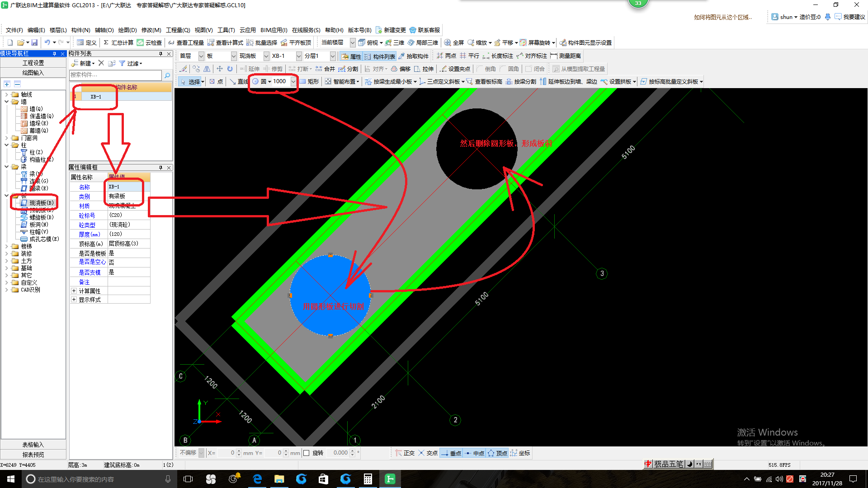Toggle 交点 intersection snap

click(428, 453)
